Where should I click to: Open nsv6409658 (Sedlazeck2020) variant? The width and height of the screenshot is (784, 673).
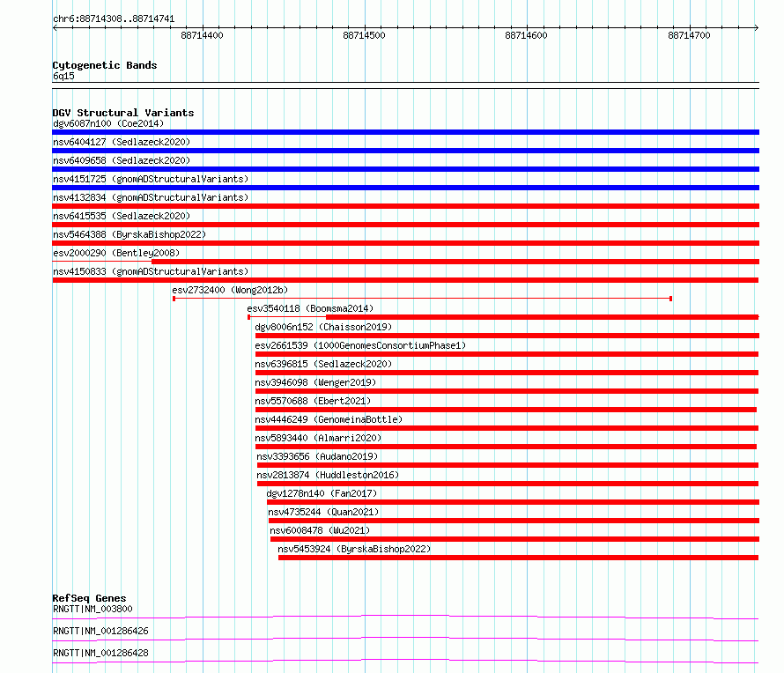coord(122,160)
